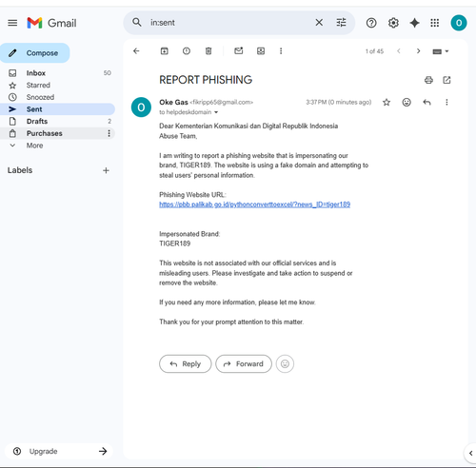The height and width of the screenshot is (468, 476).
Task: Click the Move to icon
Action: [x=261, y=51]
